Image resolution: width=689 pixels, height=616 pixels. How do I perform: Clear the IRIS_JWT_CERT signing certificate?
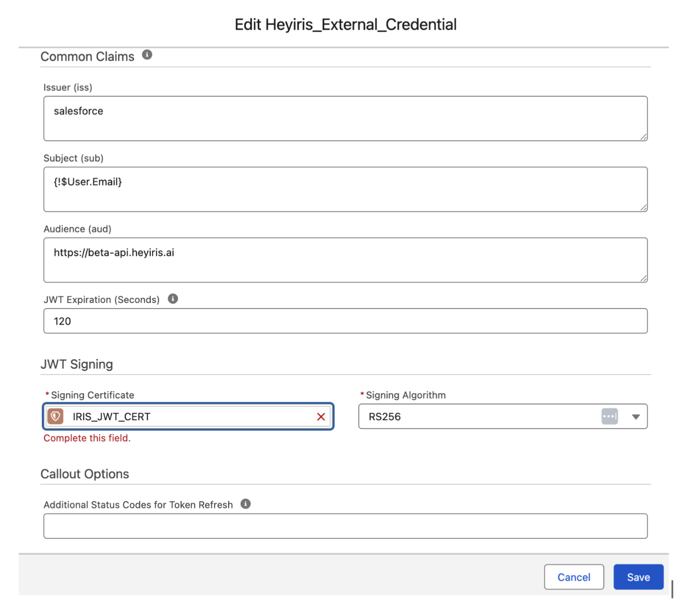[321, 417]
